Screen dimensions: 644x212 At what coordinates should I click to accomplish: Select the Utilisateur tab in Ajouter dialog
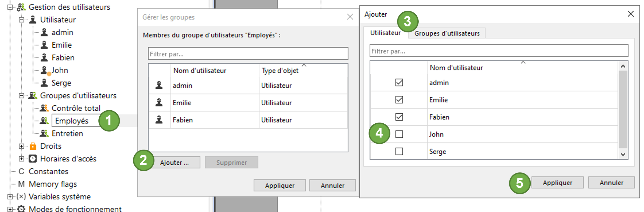(x=385, y=33)
